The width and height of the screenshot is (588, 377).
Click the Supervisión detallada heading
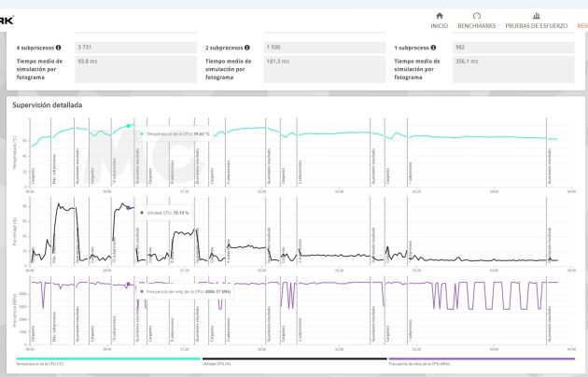(x=47, y=105)
